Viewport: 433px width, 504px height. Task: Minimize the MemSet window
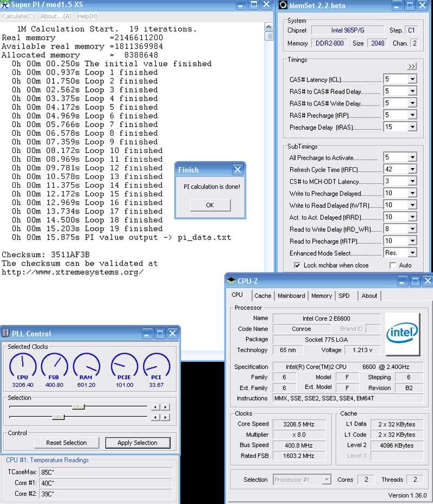coord(397,5)
